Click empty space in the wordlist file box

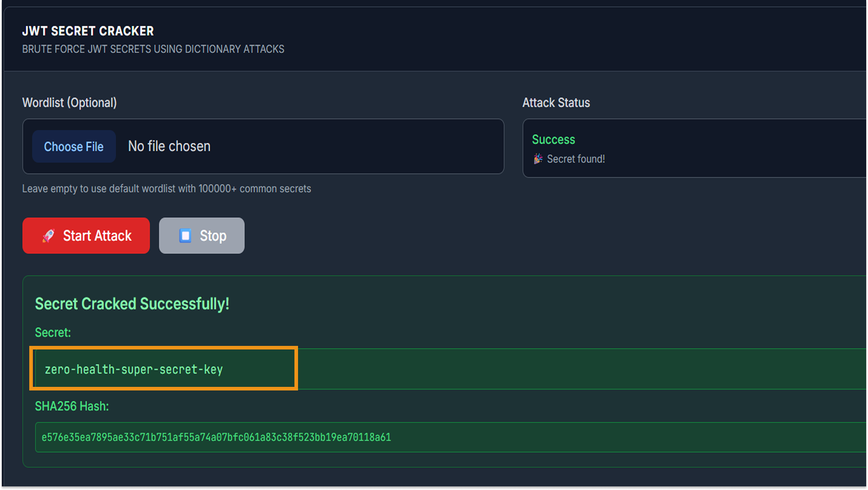pyautogui.click(x=360, y=146)
